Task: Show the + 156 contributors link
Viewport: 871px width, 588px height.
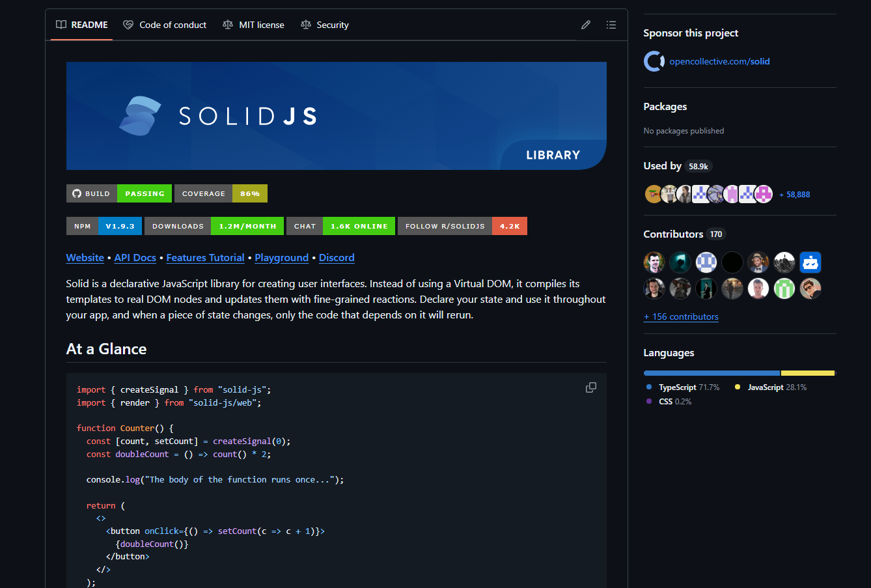Action: pos(681,316)
